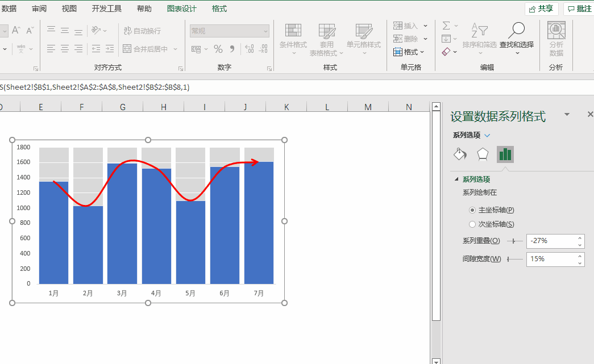Switch to the 图表设计 tab
594x364 pixels.
coord(181,9)
